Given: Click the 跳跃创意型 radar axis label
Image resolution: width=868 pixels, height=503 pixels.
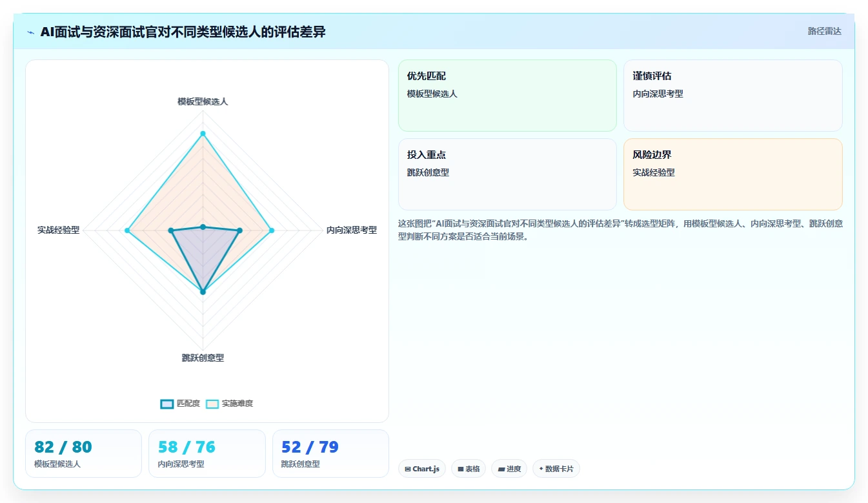Looking at the screenshot, I should (203, 358).
